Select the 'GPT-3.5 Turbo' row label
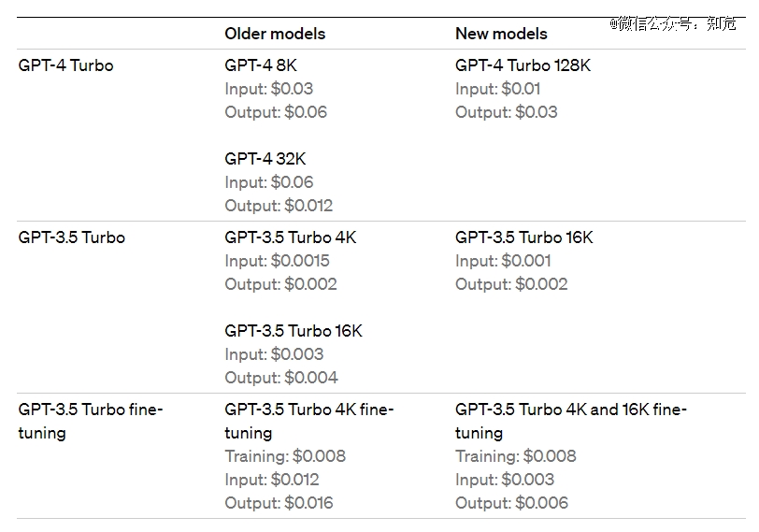This screenshot has height=532, width=759. (72, 237)
